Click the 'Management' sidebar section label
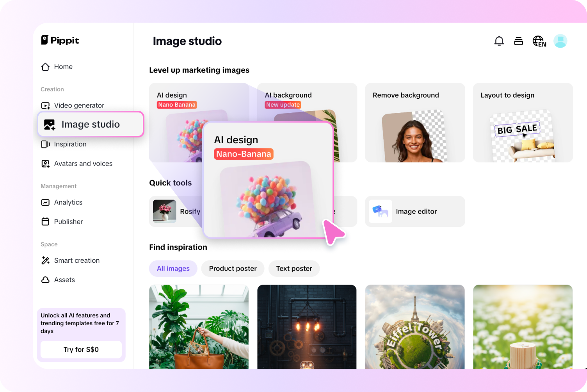This screenshot has width=587, height=392. pos(59,186)
